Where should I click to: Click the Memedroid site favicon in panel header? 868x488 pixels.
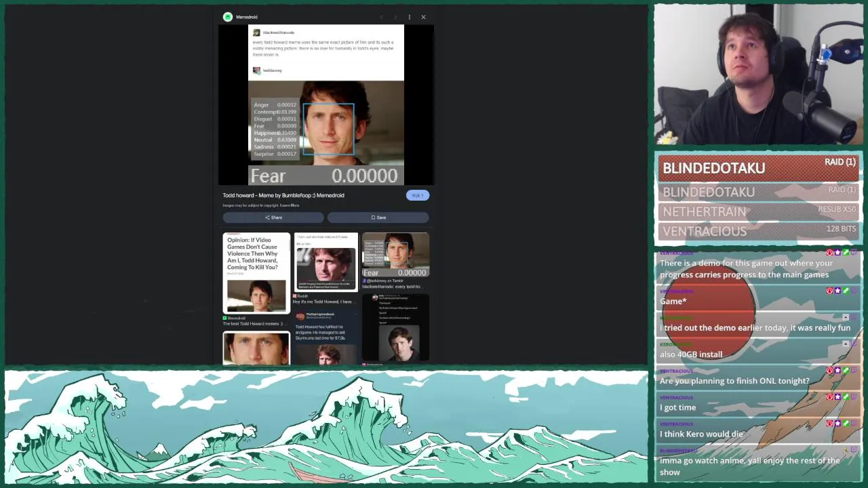click(x=228, y=17)
